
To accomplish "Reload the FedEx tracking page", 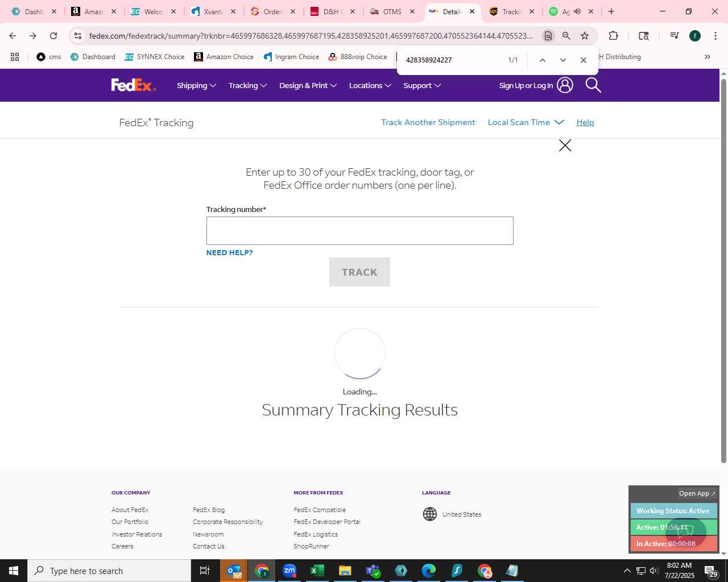I will pos(53,36).
